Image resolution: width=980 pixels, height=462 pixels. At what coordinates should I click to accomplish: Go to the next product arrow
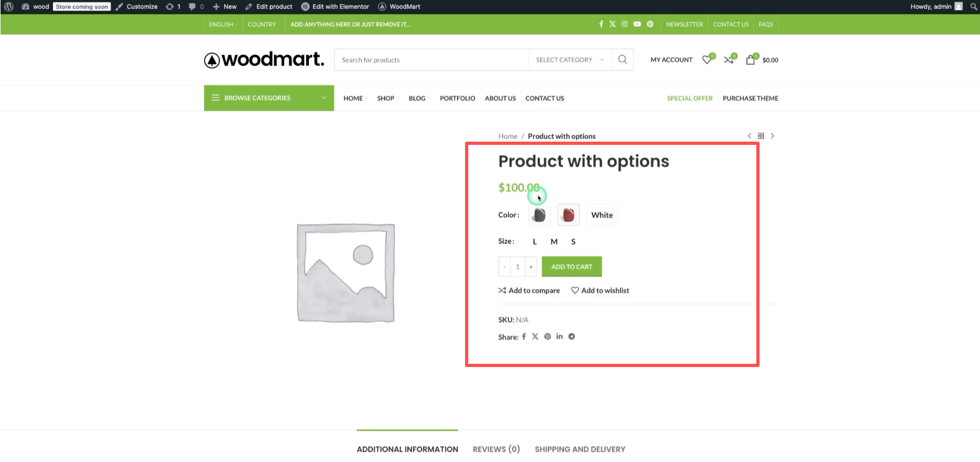point(772,136)
